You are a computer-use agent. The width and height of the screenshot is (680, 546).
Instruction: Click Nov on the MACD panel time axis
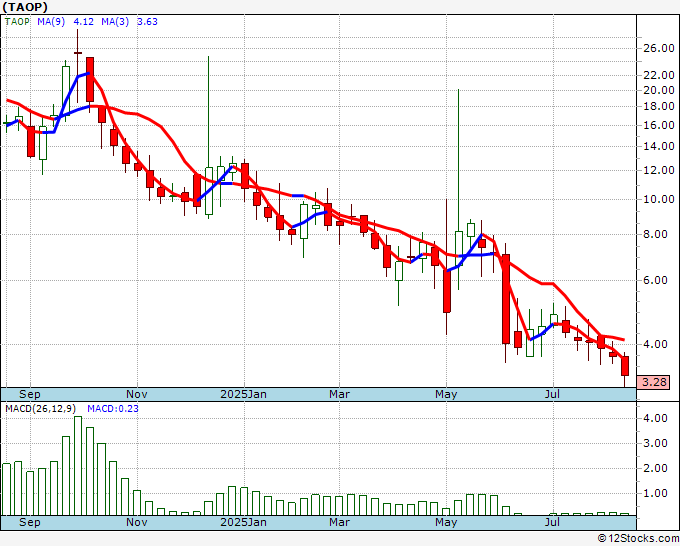pyautogui.click(x=137, y=522)
